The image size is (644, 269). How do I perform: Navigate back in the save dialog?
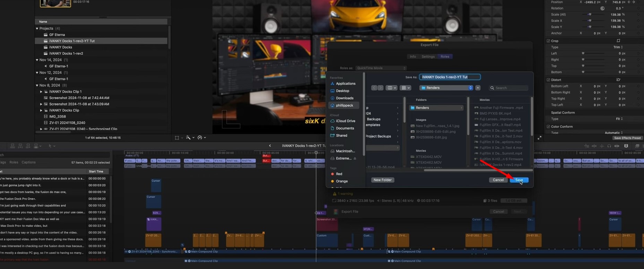pyautogui.click(x=374, y=88)
